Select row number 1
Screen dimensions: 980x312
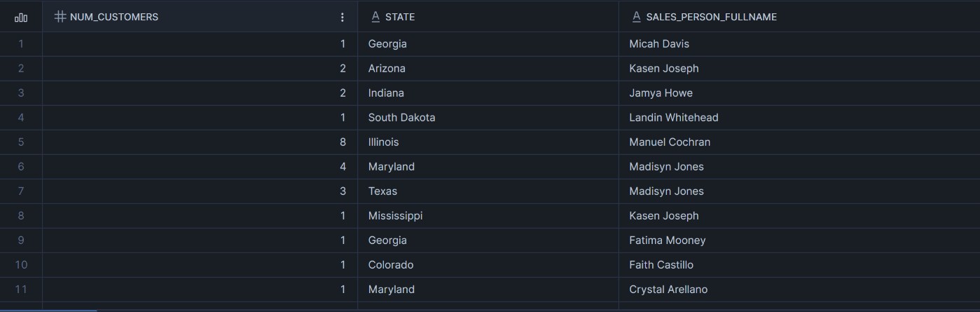[21, 44]
